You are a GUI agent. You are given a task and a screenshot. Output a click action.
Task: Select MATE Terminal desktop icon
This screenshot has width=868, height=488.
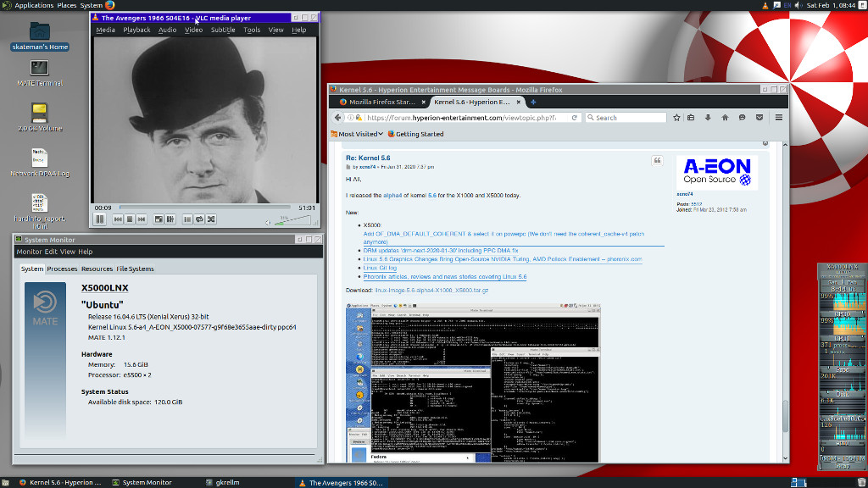[39, 73]
